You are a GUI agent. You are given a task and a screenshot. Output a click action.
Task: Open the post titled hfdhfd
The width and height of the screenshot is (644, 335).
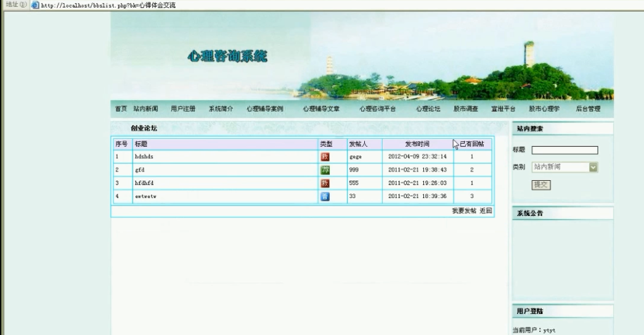(x=144, y=183)
